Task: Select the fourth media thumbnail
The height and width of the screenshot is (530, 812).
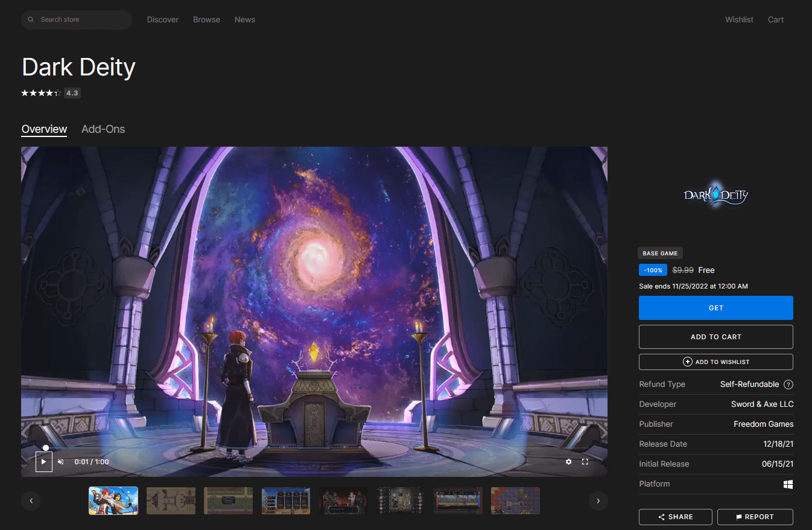Action: tap(286, 500)
